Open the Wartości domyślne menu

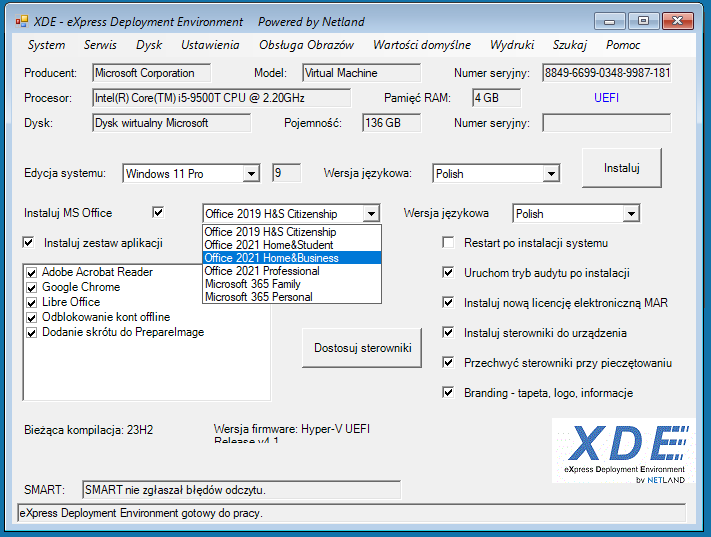point(421,45)
